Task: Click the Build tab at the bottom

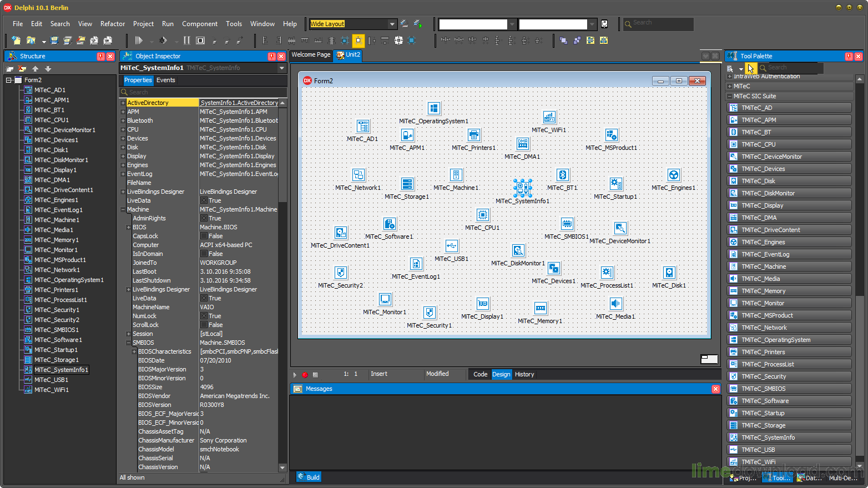Action: 309,477
